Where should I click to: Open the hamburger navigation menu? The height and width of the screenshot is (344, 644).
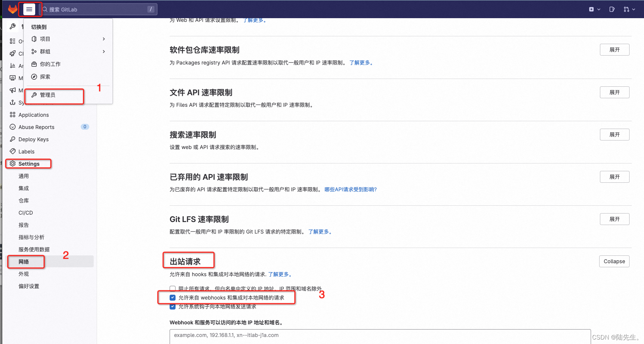pyautogui.click(x=29, y=9)
